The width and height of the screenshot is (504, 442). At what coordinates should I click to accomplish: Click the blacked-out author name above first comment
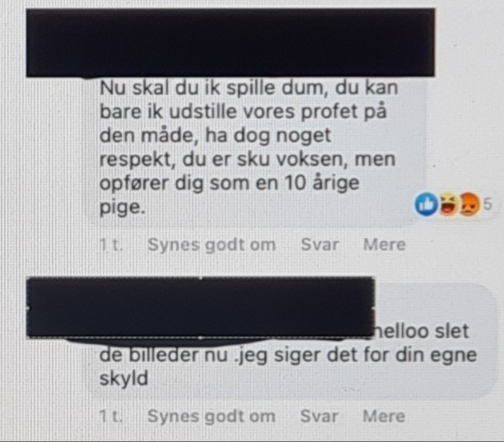click(x=231, y=43)
